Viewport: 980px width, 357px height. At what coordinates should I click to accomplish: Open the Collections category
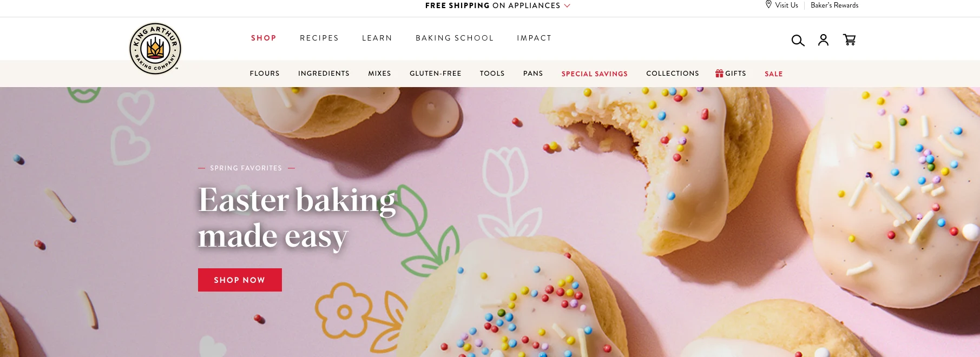pos(673,74)
